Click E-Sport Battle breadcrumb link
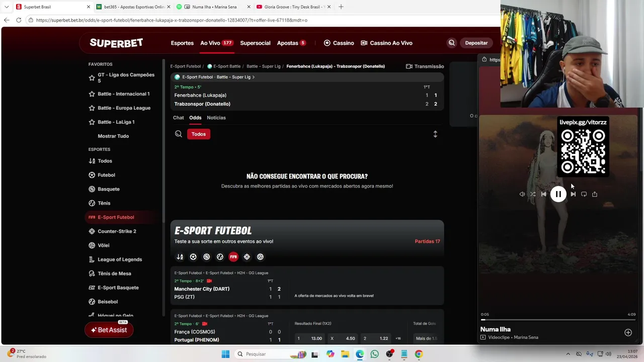This screenshot has height=362, width=644. click(x=224, y=66)
